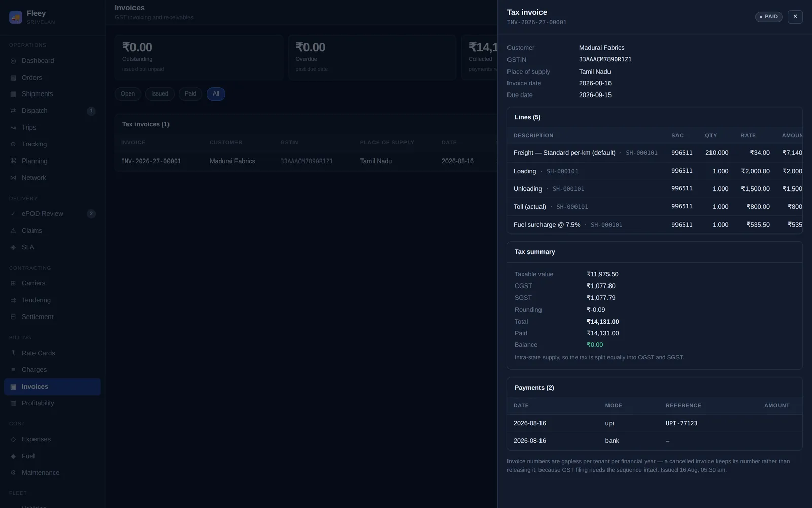This screenshot has width=812, height=508.
Task: Click the ₹0.00 Balance value
Action: point(595,345)
